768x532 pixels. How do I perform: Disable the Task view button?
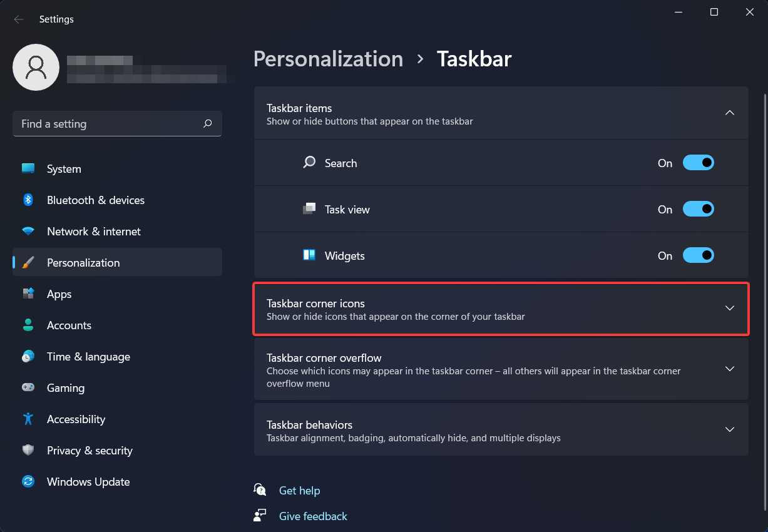point(698,208)
